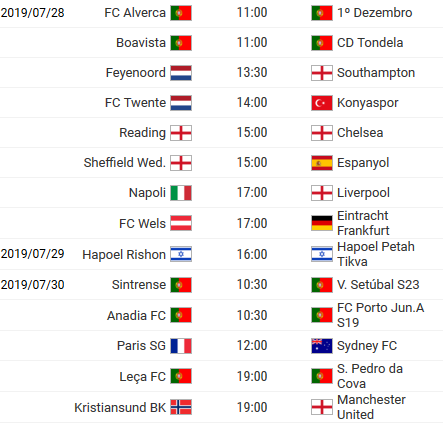Click the Turkey flag beside Konyaspor
Image resolution: width=443 pixels, height=425 pixels.
(322, 103)
